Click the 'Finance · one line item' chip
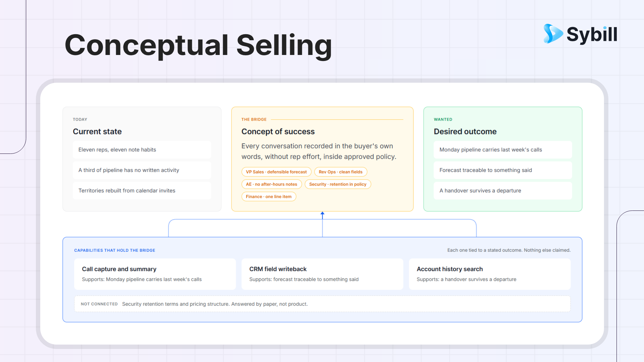 pyautogui.click(x=269, y=197)
